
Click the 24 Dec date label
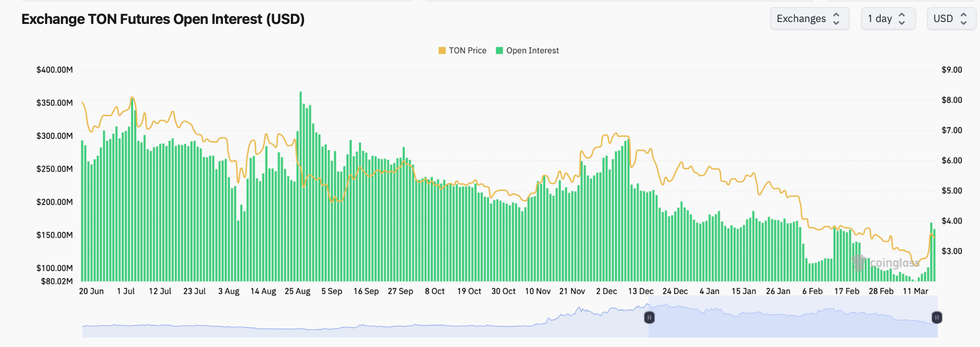(675, 291)
